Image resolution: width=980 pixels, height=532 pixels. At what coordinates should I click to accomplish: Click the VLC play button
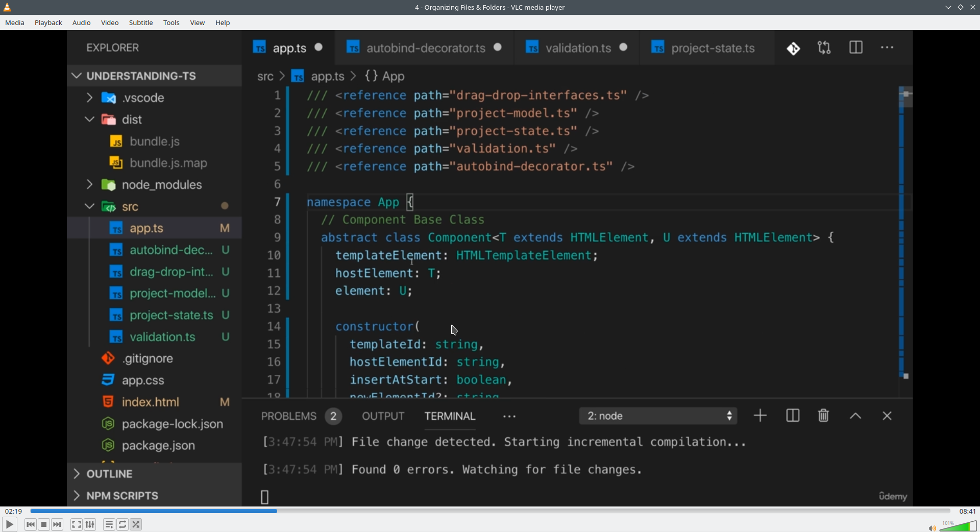coord(10,524)
